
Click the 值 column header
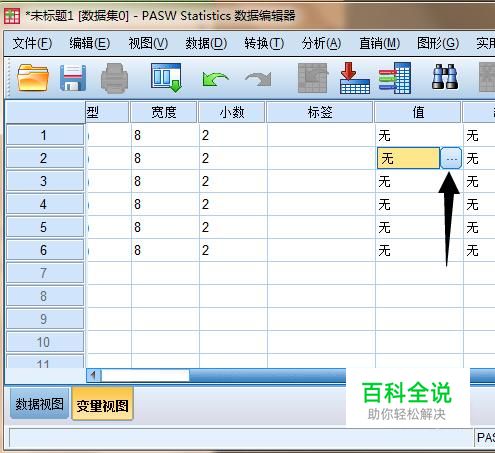coord(418,112)
